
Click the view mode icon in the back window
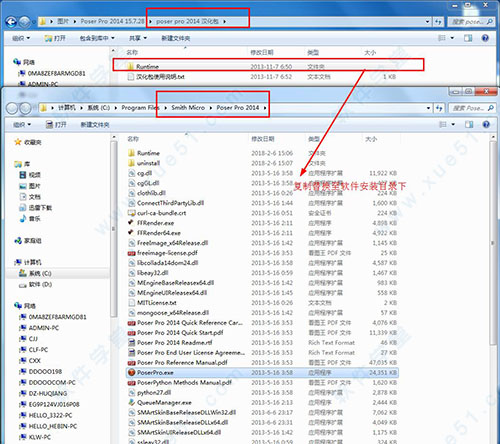[442, 38]
